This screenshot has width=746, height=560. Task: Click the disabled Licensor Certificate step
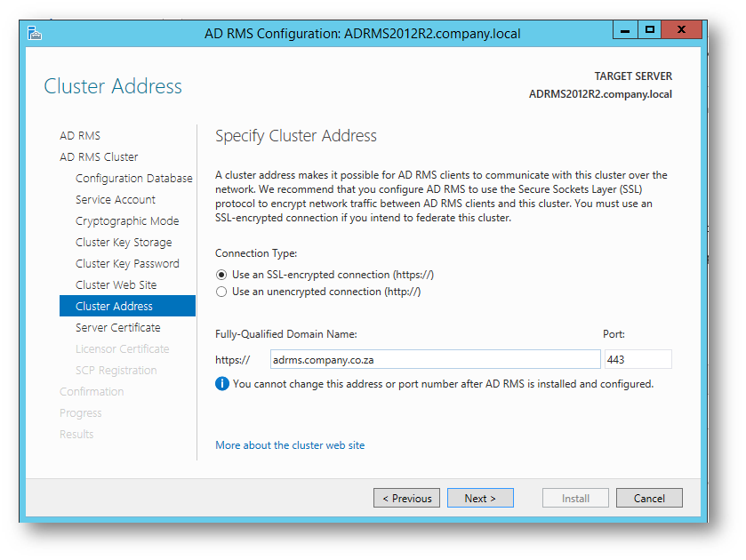(123, 349)
